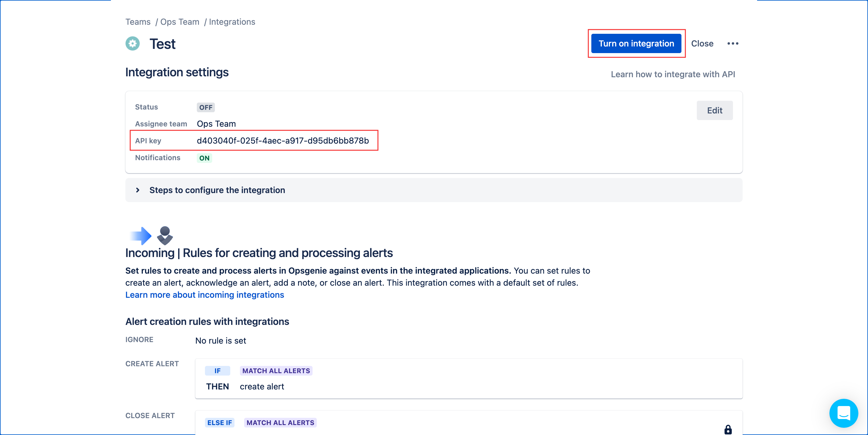Click the ELSE IF condition tag

219,423
